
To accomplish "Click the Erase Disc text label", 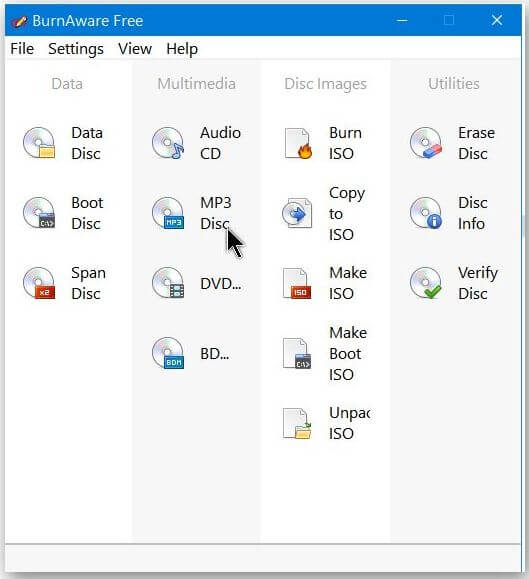I will (477, 143).
